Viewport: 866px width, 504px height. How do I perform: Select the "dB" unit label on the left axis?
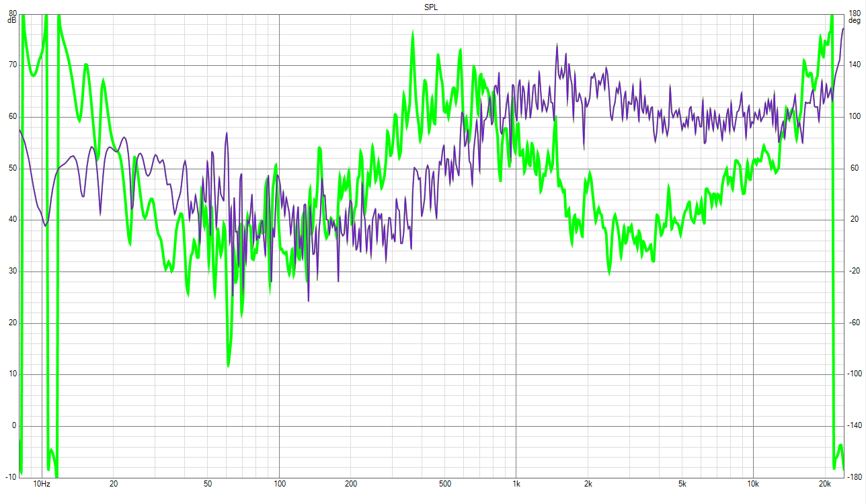[11, 20]
